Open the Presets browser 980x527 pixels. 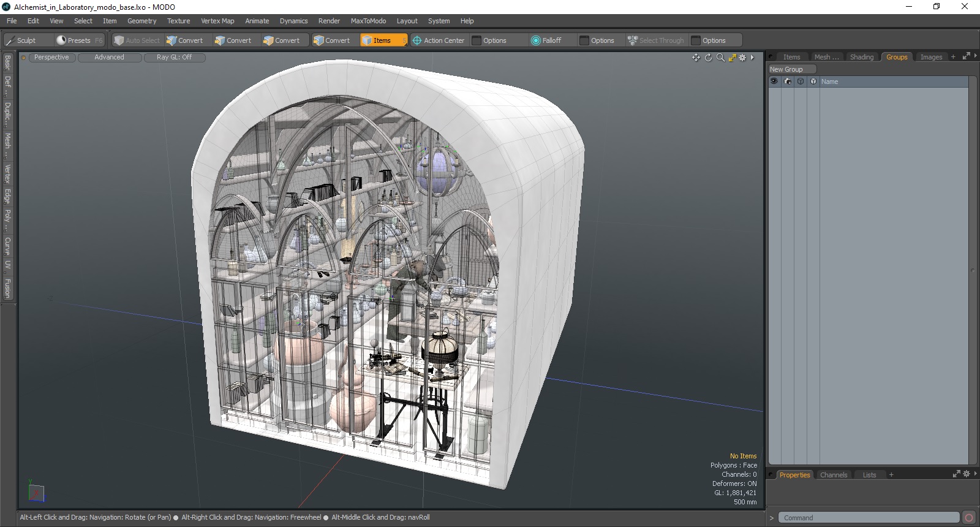point(80,40)
